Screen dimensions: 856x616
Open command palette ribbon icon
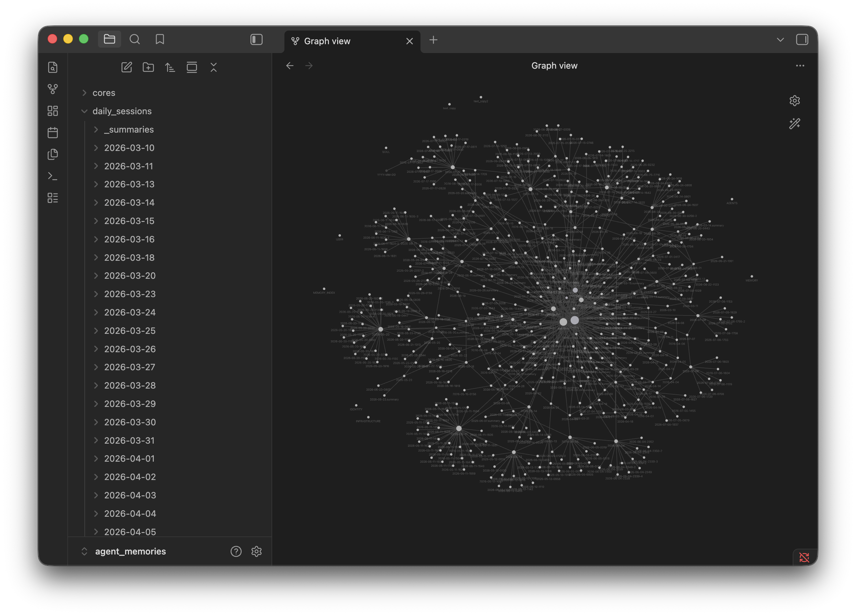[x=53, y=176]
